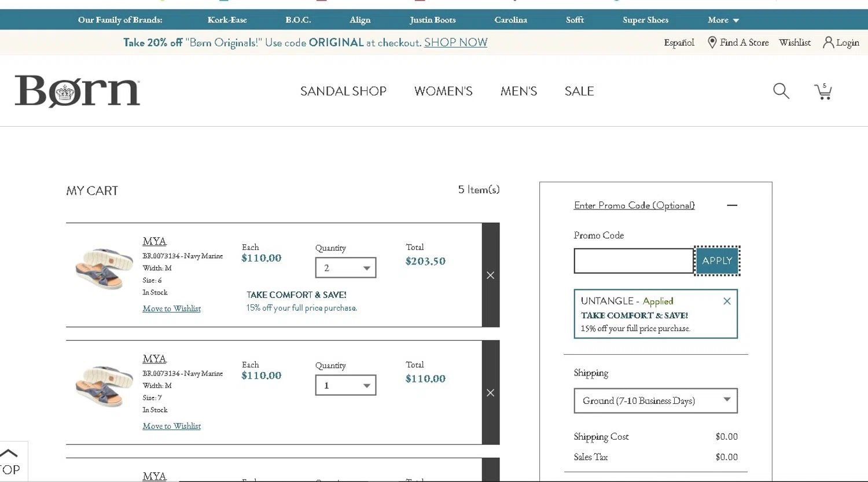The width and height of the screenshot is (868, 482).
Task: Open WOMEN'S menu
Action: point(443,91)
